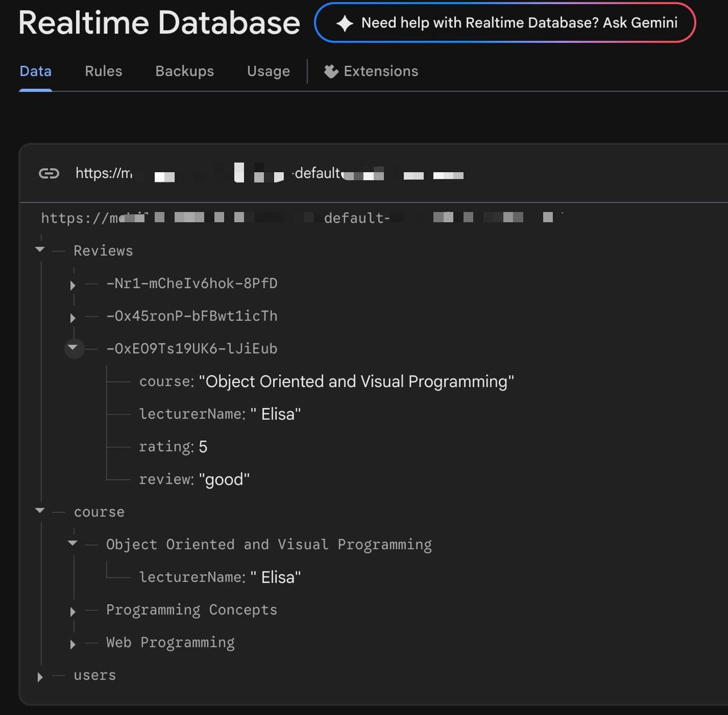The width and height of the screenshot is (728, 715).
Task: Click the rating key name
Action: tap(166, 447)
